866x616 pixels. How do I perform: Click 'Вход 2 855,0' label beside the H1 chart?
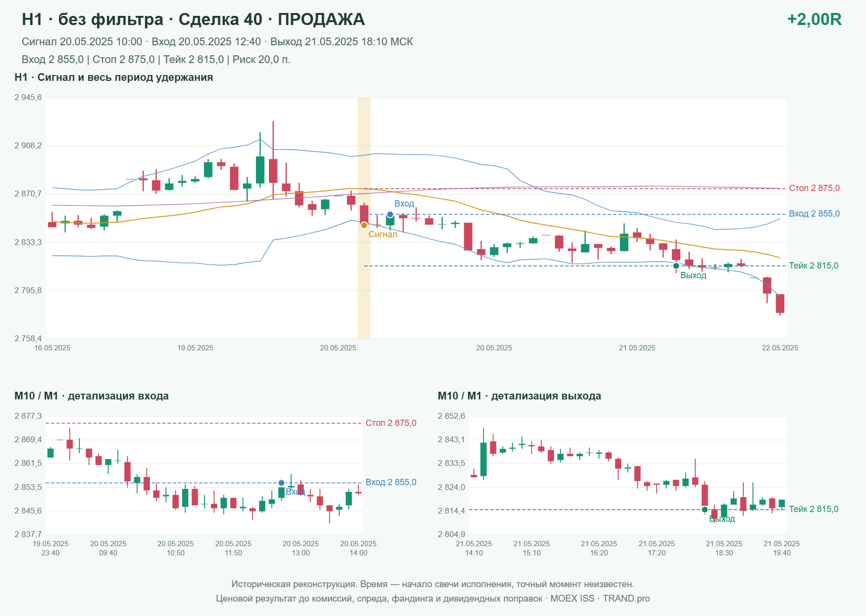pyautogui.click(x=815, y=214)
